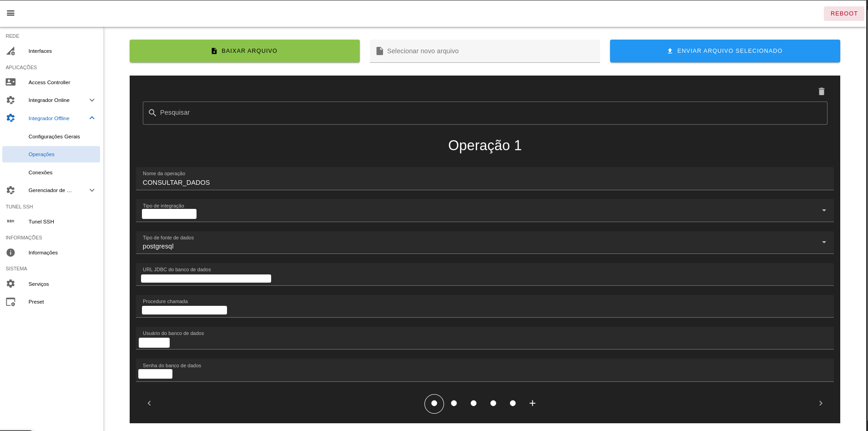Open Conexões submenu item

40,172
